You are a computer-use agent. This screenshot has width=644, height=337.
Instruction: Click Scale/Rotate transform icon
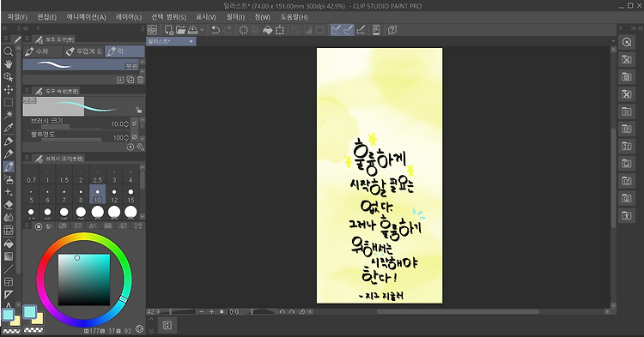pyautogui.click(x=280, y=30)
